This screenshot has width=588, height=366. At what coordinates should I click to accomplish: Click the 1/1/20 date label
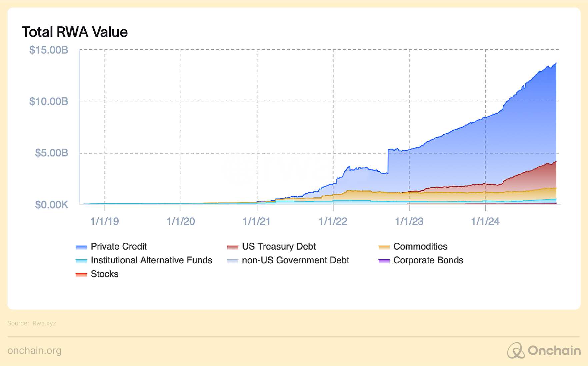click(181, 221)
